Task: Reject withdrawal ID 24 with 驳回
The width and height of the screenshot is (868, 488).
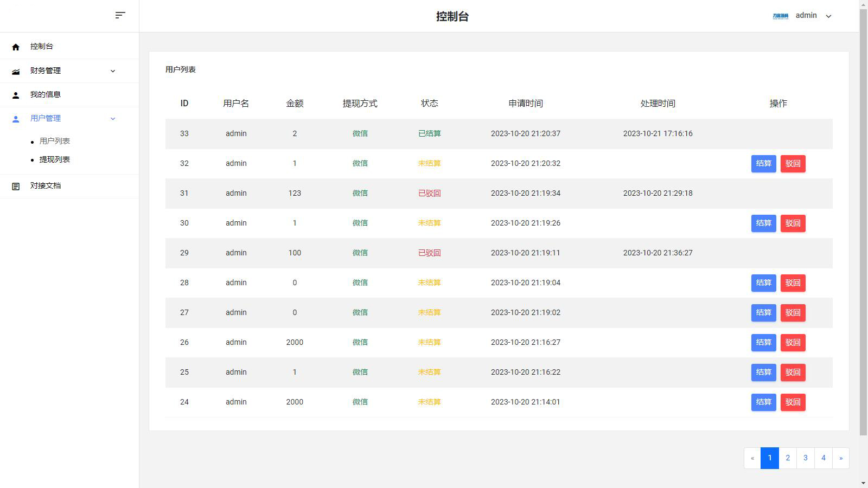Action: tap(793, 402)
